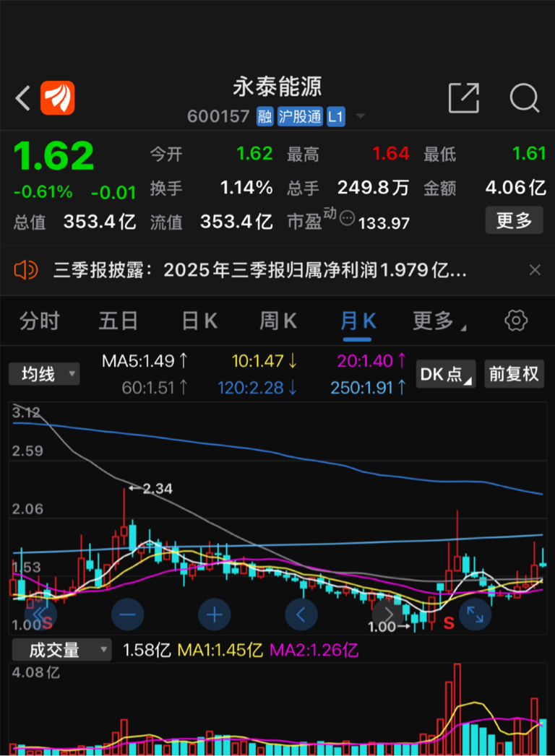This screenshot has height=756, width=555.
Task: Open the 成交量 sub-indicator dropdown
Action: pyautogui.click(x=61, y=650)
